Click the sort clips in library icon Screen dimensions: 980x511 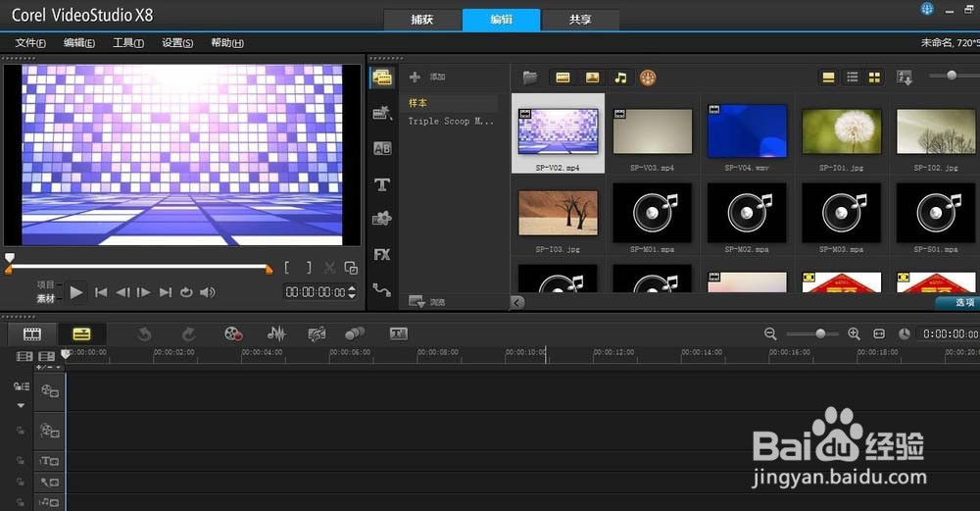(905, 77)
